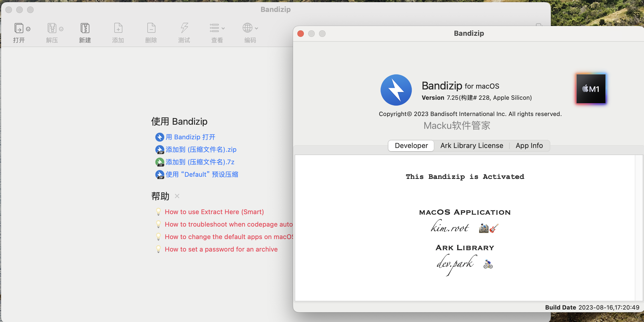Click the icon beside 使用 Default 预设压缩

tap(160, 175)
